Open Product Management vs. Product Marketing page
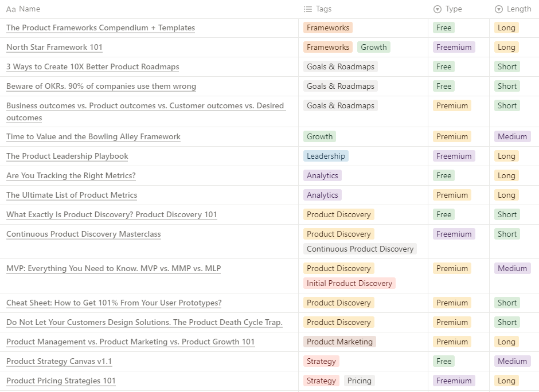 point(130,342)
